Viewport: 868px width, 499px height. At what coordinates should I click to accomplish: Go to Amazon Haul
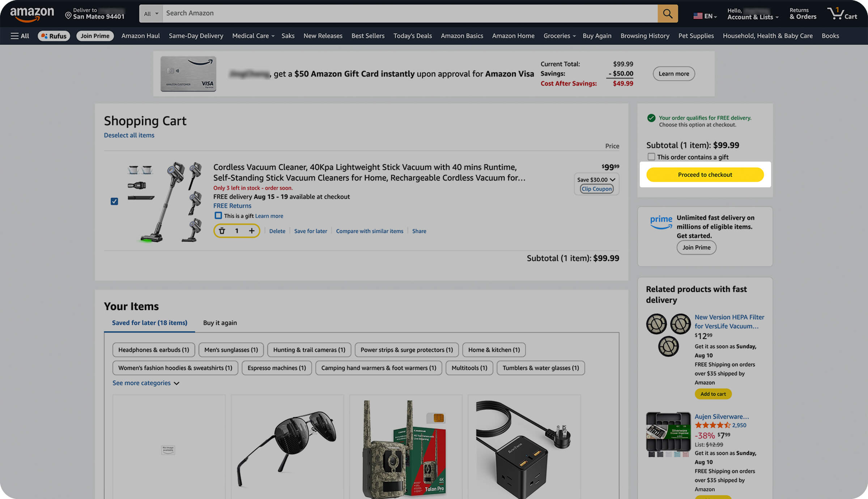point(140,36)
